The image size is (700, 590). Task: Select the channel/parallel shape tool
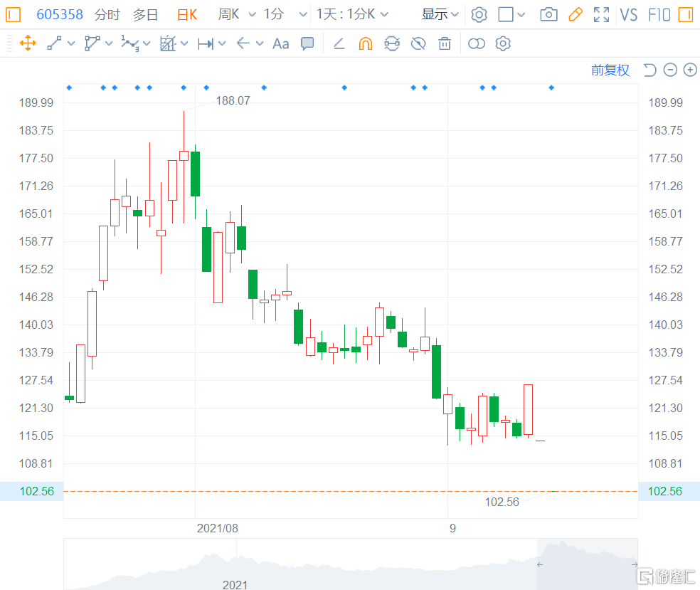click(x=92, y=43)
